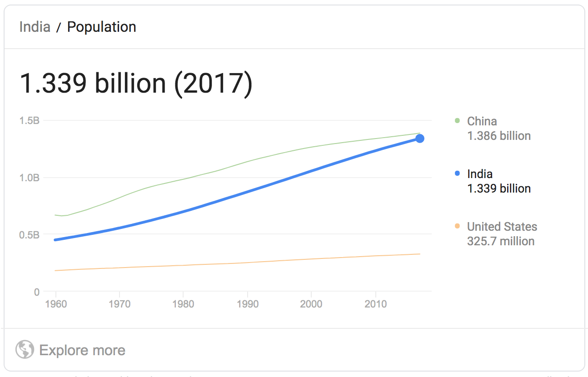The height and width of the screenshot is (377, 588).
Task: Select the China legend label
Action: point(482,121)
